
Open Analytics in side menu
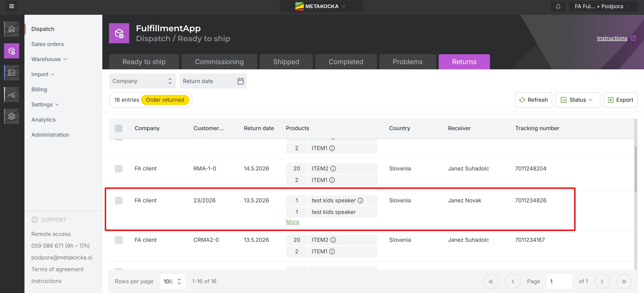(43, 120)
